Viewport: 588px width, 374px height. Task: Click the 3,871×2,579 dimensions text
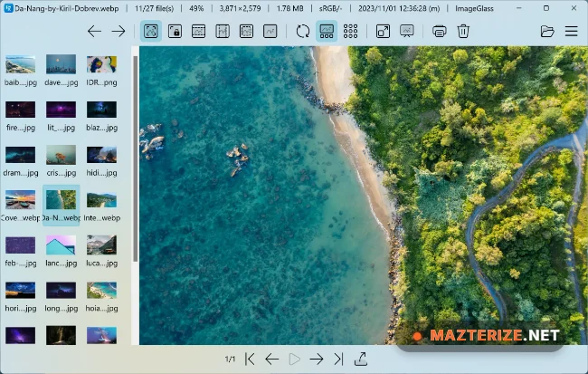240,8
